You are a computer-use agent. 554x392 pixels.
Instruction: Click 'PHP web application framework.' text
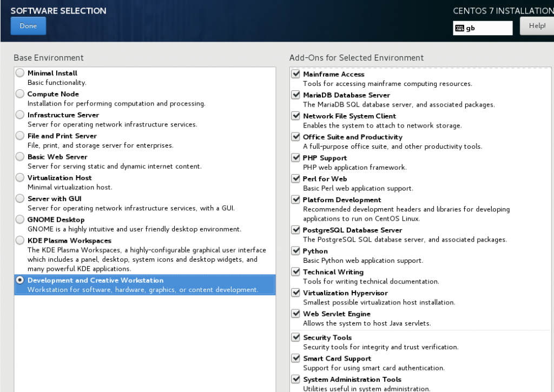coord(355,168)
